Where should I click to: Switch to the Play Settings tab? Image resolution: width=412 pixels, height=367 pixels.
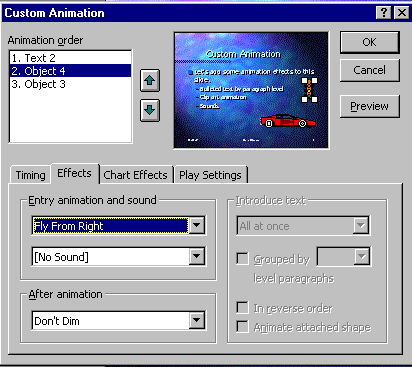pos(210,175)
